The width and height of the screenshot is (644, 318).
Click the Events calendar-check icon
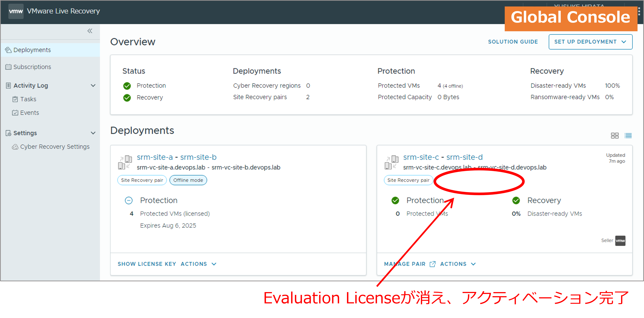pos(15,113)
